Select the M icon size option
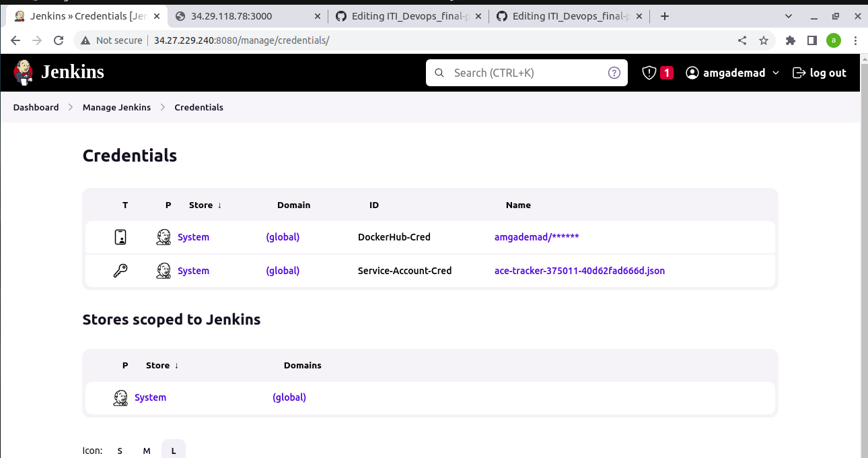This screenshot has width=868, height=458. click(147, 449)
